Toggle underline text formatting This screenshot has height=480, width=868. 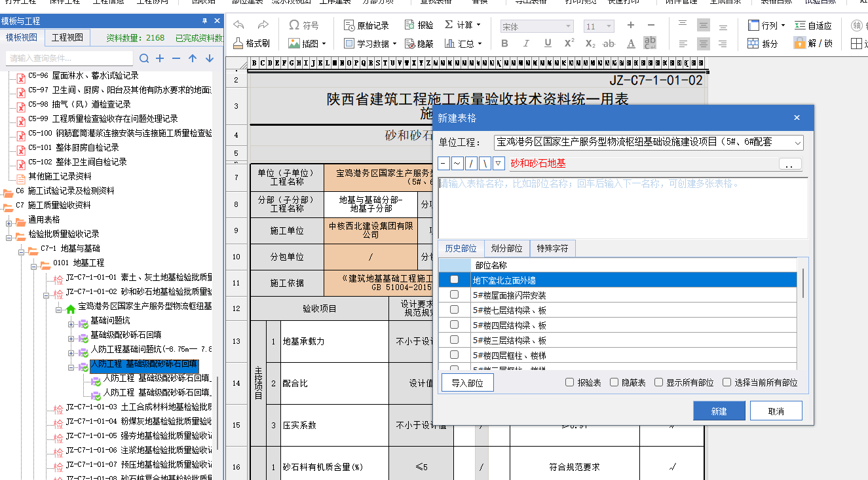tap(547, 43)
